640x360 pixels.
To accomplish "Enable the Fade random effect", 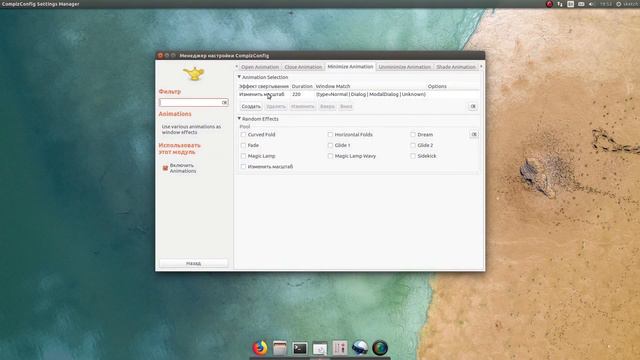I will click(243, 145).
